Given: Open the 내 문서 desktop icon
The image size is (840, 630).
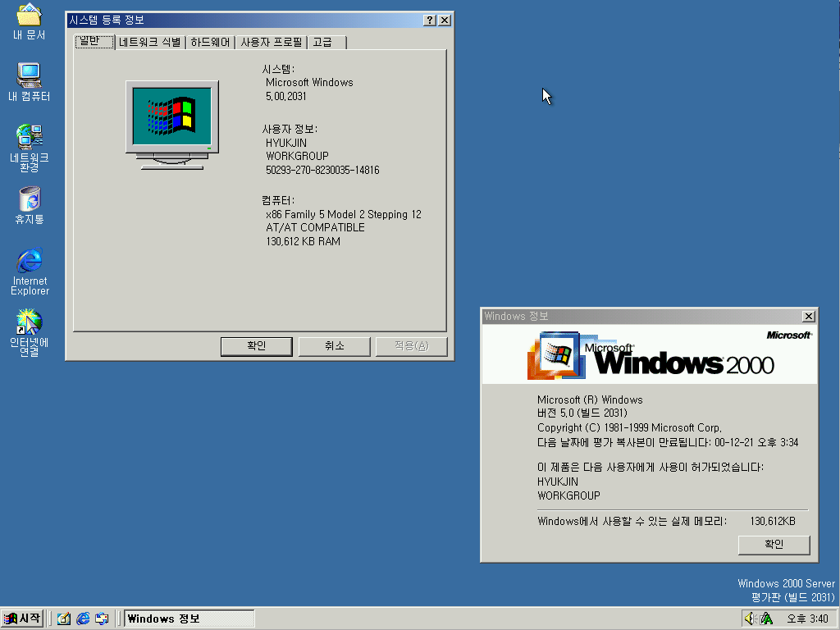Looking at the screenshot, I should click(29, 21).
